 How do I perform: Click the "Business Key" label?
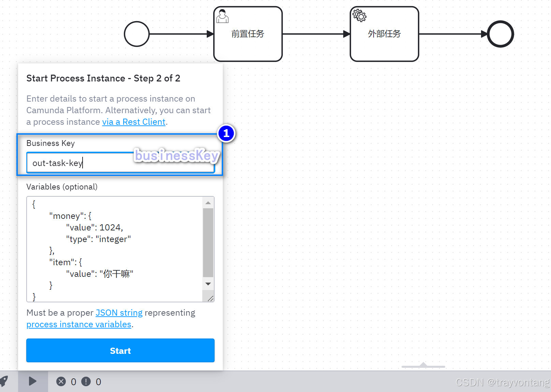click(x=50, y=143)
